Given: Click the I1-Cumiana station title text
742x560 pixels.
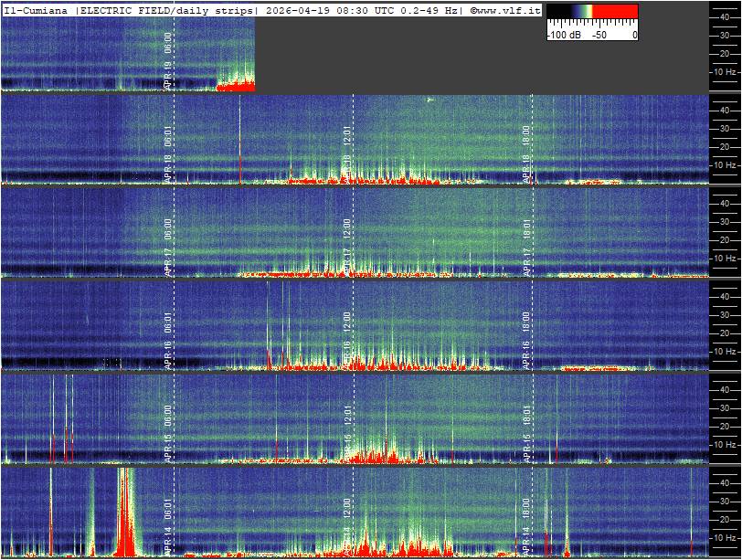Looking at the screenshot, I should (37, 10).
